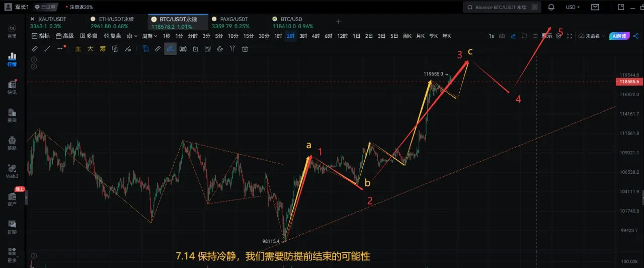644x268 pixels.
Task: Click the Binance BTC/USDT search field
Action: [502, 7]
